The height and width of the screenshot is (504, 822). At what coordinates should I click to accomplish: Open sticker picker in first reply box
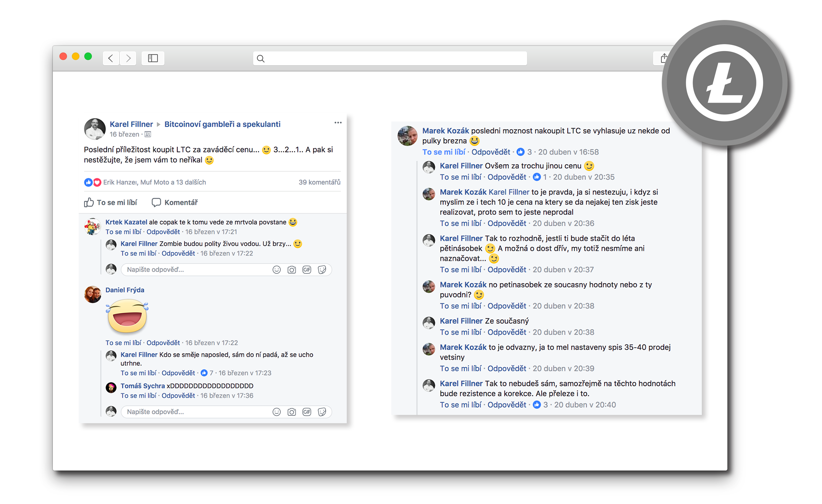(x=322, y=270)
